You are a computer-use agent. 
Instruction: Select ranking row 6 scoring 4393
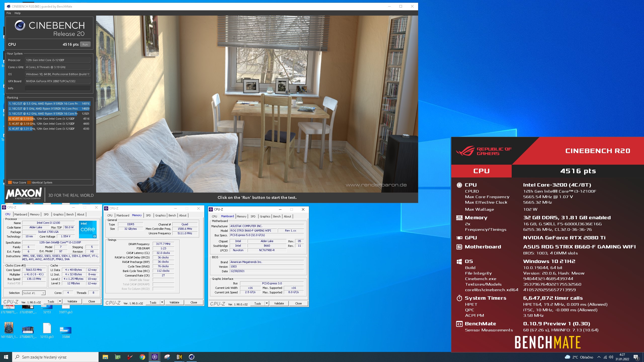point(49,129)
